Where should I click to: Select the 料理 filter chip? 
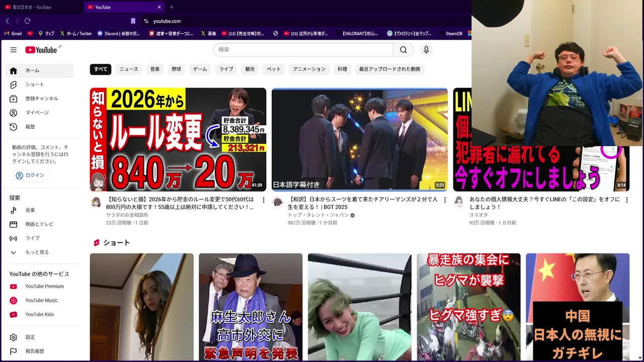(x=343, y=69)
